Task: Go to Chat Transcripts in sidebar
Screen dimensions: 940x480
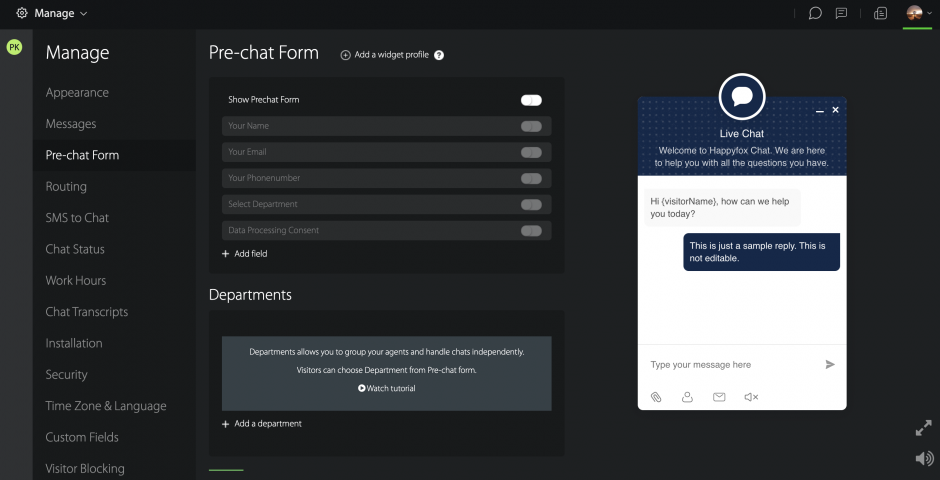Action: pyautogui.click(x=87, y=312)
